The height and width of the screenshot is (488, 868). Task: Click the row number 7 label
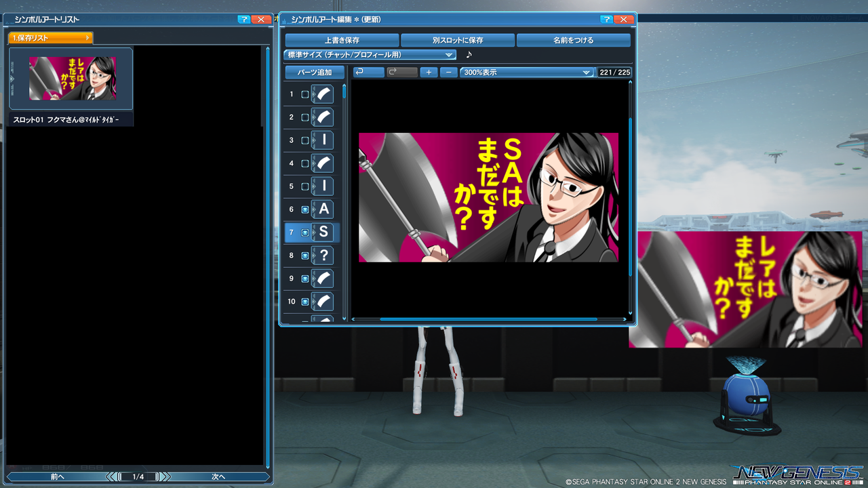292,232
